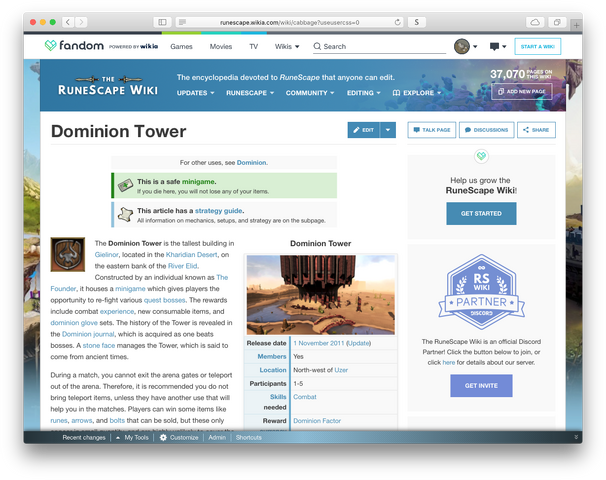Image resolution: width=606 pixels, height=480 pixels.
Task: Expand My Tools in bottom toolbar
Action: tap(132, 437)
